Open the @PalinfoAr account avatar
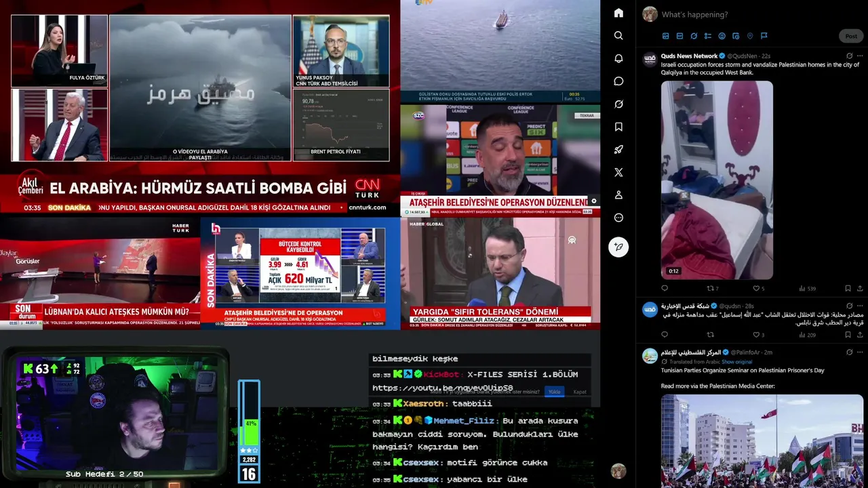Image resolution: width=868 pixels, height=488 pixels. (x=650, y=355)
